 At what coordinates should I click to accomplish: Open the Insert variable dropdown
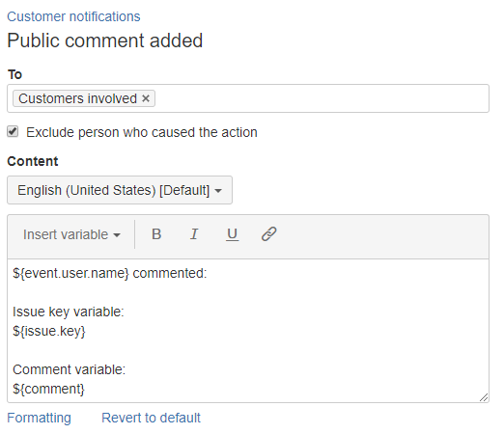coord(71,234)
